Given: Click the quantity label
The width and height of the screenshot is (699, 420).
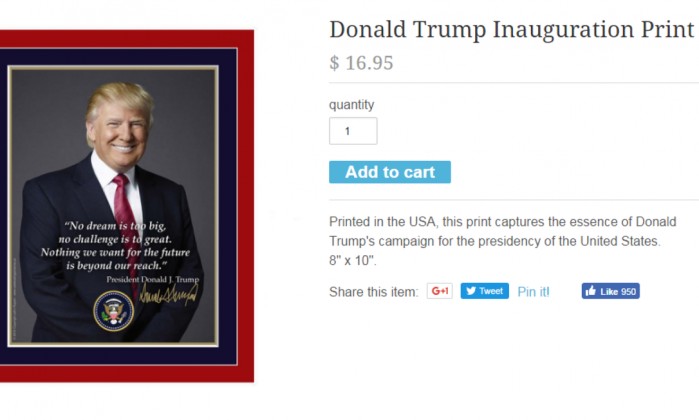Looking at the screenshot, I should pyautogui.click(x=351, y=105).
